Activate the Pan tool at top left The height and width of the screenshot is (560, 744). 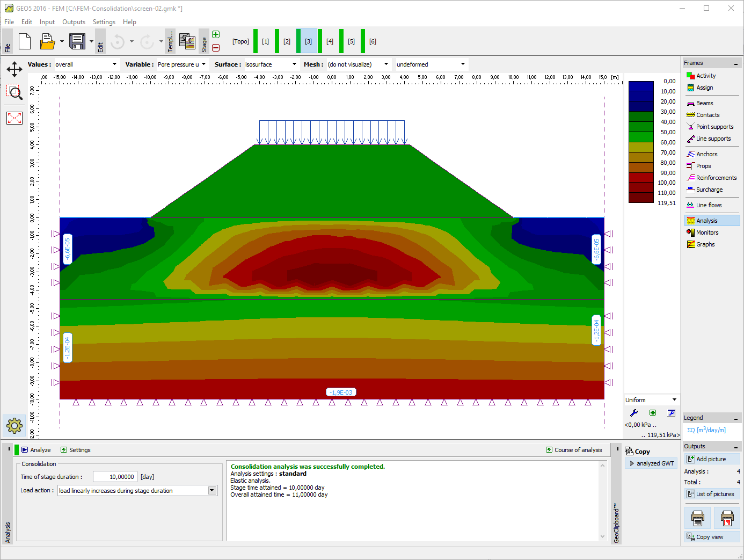click(x=14, y=69)
